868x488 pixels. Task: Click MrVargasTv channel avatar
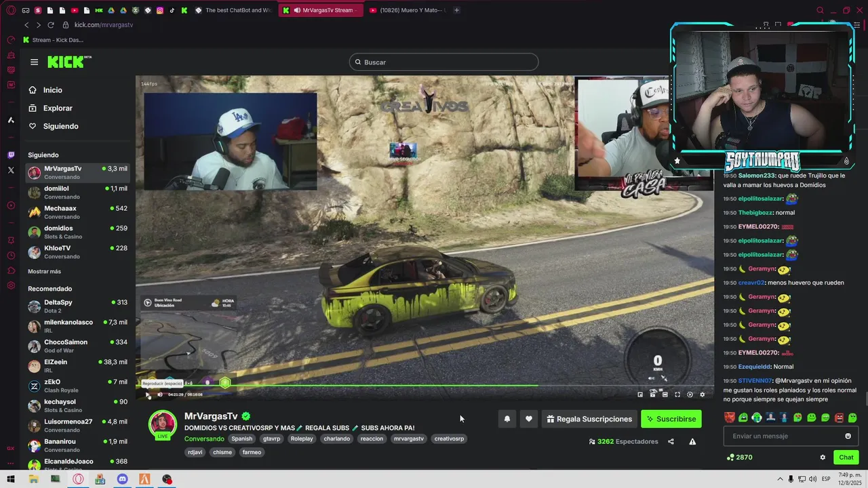point(163,424)
